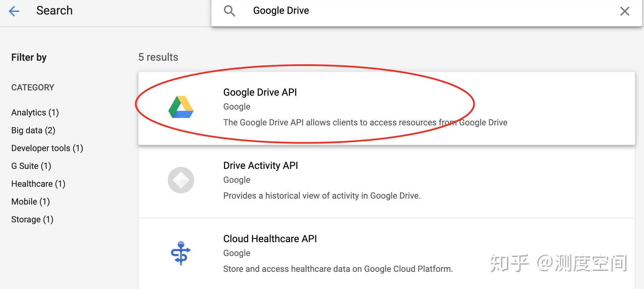Viewport: 644px width, 289px height.
Task: Click the back arrow beside Search
Action: (x=13, y=11)
